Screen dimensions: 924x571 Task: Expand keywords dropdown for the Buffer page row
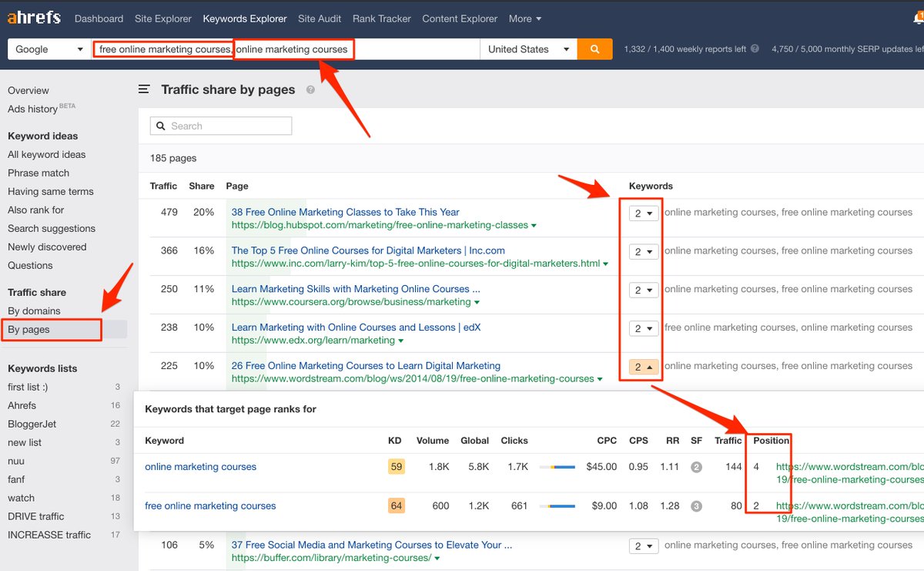[x=644, y=546]
